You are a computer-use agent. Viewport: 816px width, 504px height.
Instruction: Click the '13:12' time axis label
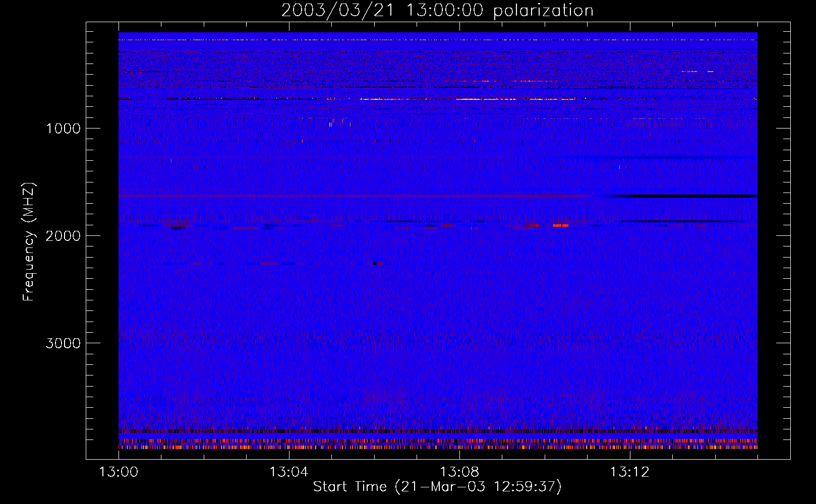630,472
